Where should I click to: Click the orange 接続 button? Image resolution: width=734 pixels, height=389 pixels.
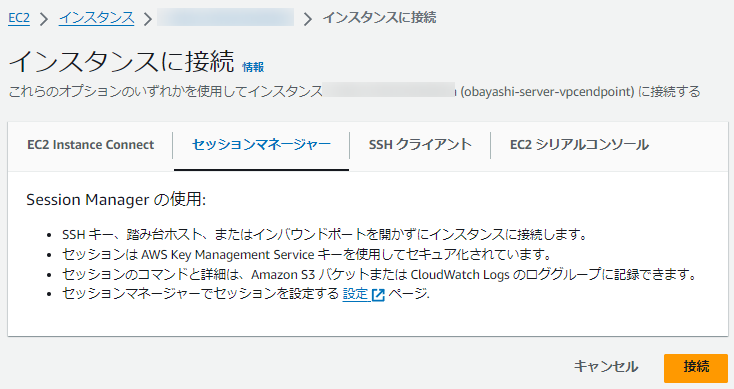pyautogui.click(x=696, y=368)
